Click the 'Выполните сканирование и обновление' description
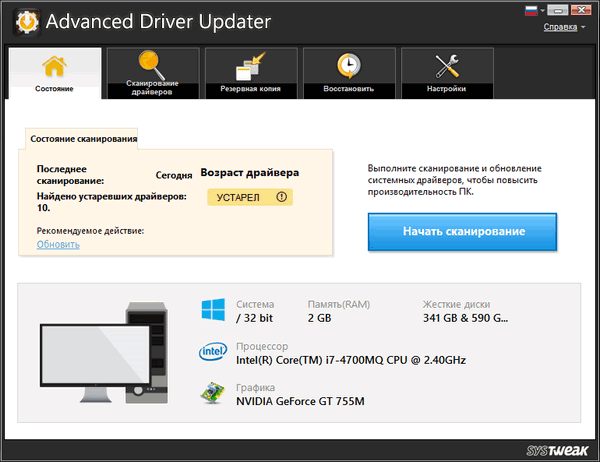This screenshot has height=462, width=600. click(455, 180)
